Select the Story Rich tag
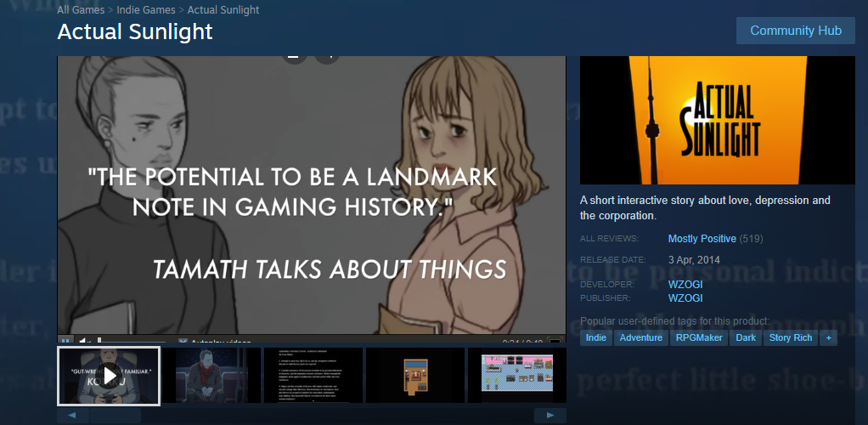Viewport: 868px width, 425px height. click(791, 338)
